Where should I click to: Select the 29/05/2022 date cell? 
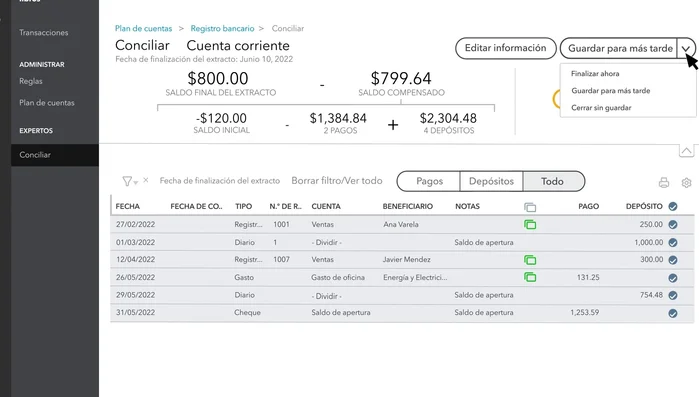pos(136,295)
